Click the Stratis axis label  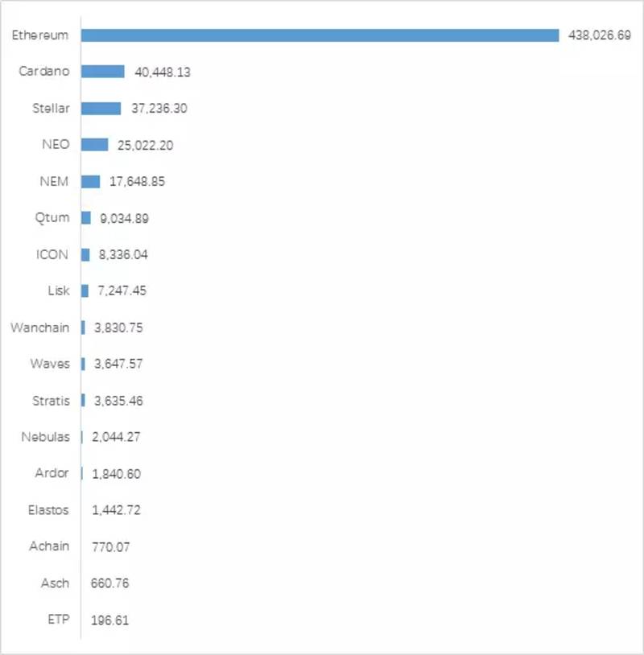coord(51,401)
